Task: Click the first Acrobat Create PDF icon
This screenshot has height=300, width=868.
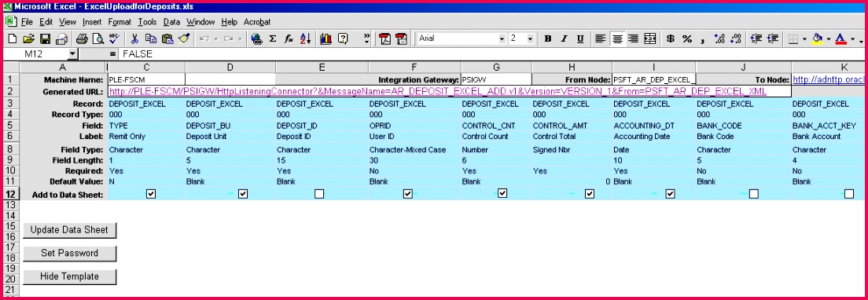Action: (x=384, y=38)
